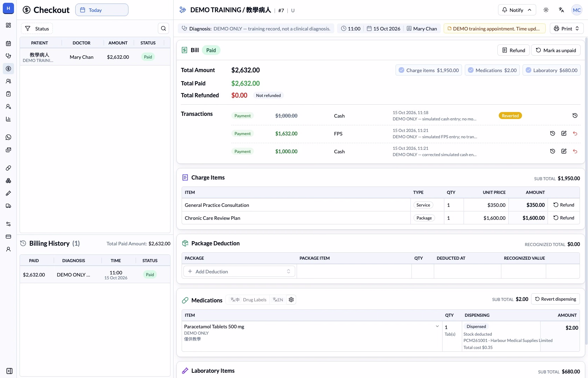Toggle Medications $2.00 checkbox

pyautogui.click(x=471, y=70)
